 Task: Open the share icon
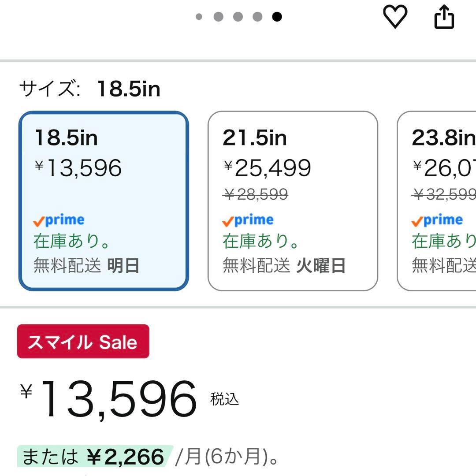click(444, 17)
